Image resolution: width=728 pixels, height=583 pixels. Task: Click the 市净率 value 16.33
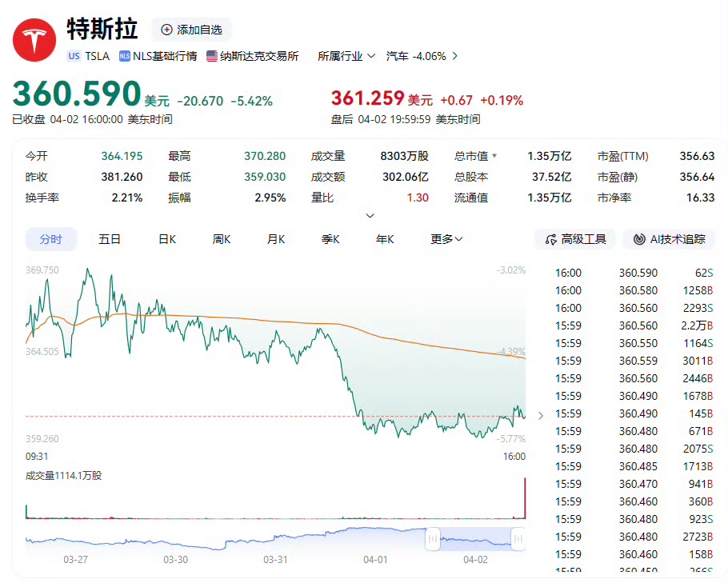700,198
